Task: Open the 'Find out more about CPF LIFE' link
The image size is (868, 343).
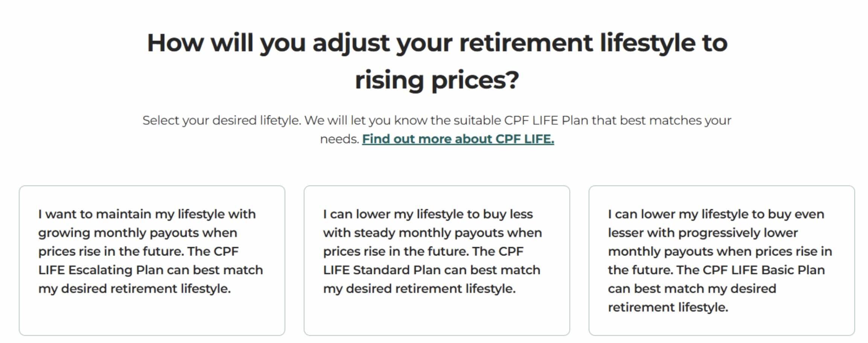Action: [x=458, y=139]
